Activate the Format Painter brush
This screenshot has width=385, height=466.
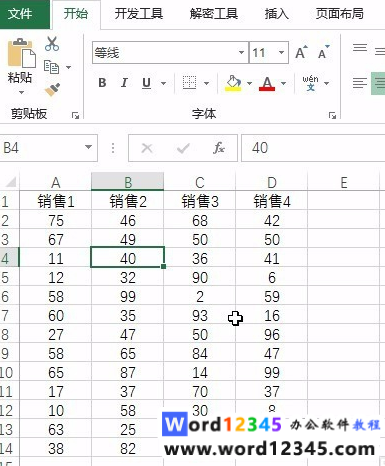point(52,89)
